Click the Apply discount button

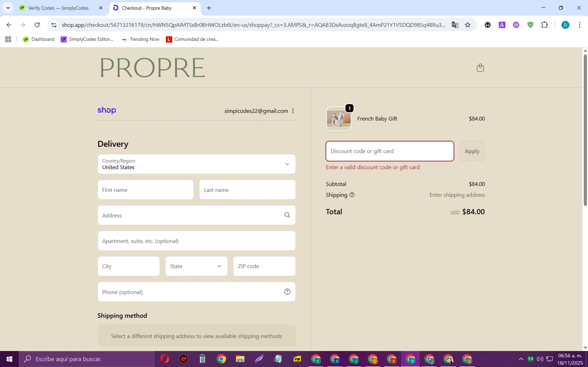click(472, 151)
